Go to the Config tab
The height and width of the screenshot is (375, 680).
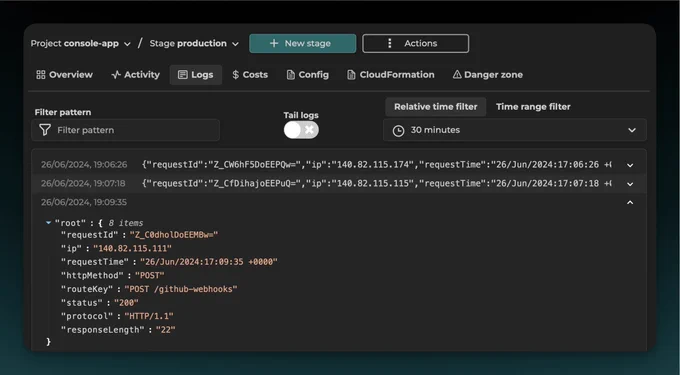[x=307, y=75]
